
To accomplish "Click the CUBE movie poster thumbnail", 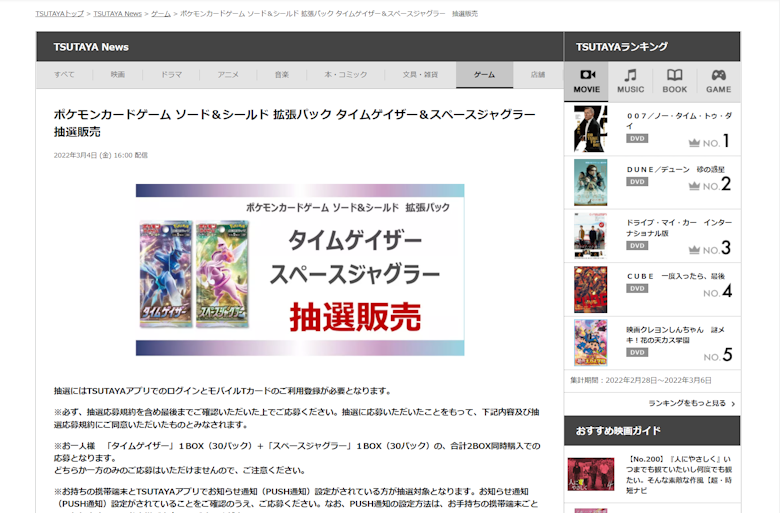I will (590, 290).
